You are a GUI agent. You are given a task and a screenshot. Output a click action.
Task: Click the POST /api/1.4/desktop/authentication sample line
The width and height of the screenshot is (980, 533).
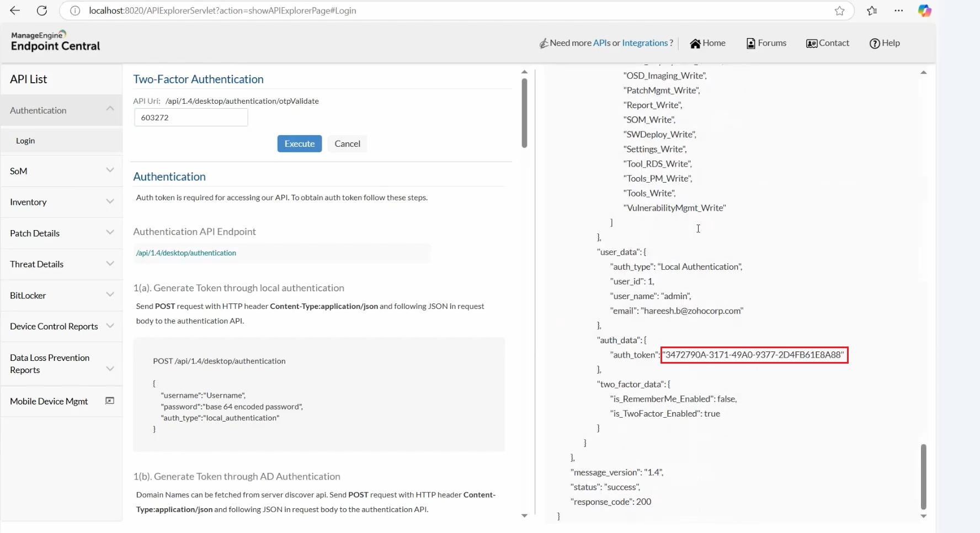(x=219, y=361)
